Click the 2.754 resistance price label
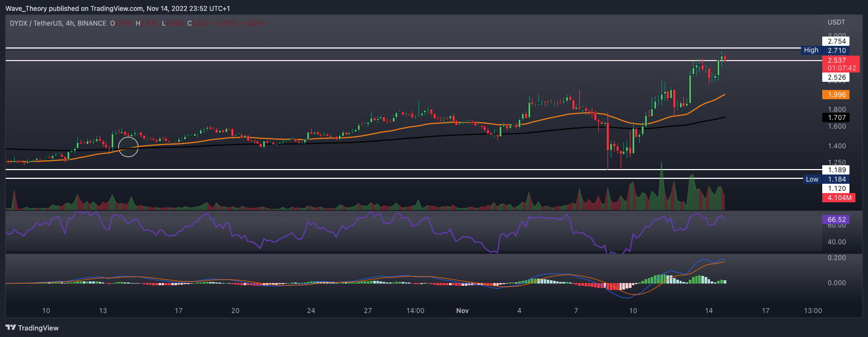Screen dimensions: 868x337 [x=836, y=41]
